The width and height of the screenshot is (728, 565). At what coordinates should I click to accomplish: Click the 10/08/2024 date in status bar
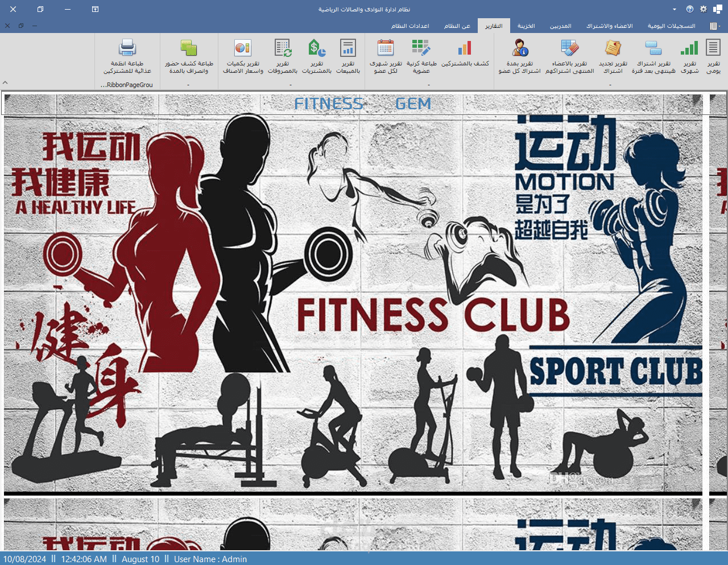pyautogui.click(x=24, y=559)
